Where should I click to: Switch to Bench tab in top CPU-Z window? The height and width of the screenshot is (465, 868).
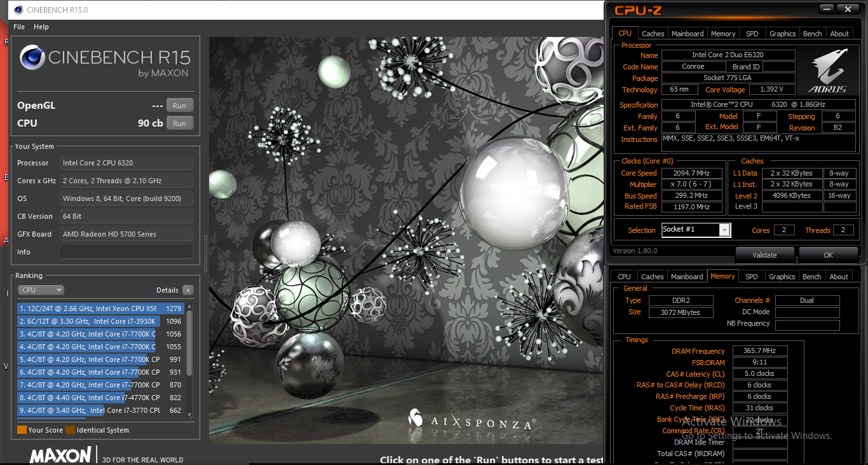pos(812,34)
